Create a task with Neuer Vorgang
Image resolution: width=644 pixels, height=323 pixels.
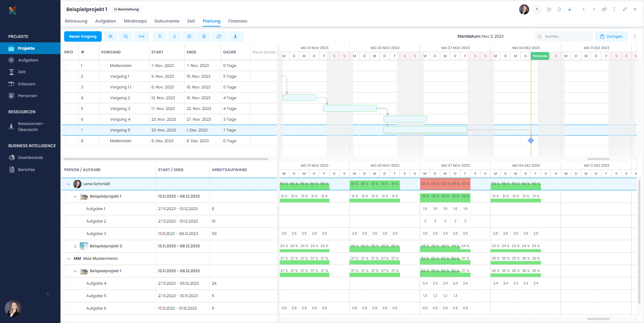click(83, 36)
